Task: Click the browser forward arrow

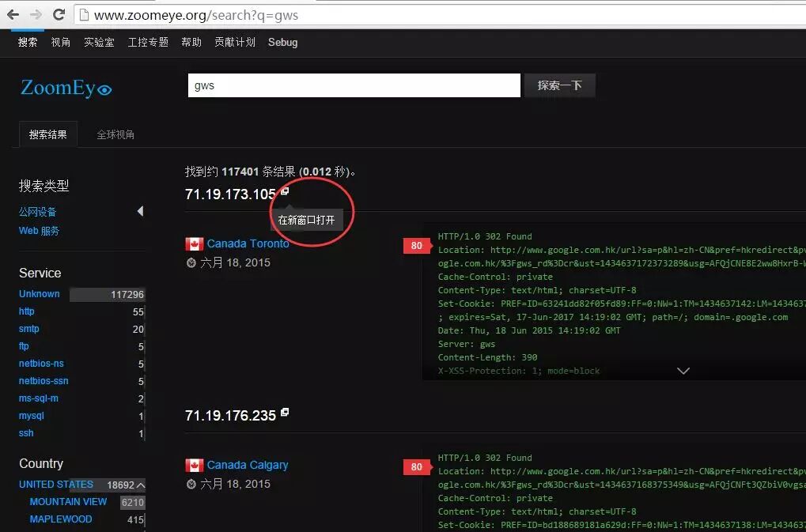Action: pyautogui.click(x=36, y=14)
